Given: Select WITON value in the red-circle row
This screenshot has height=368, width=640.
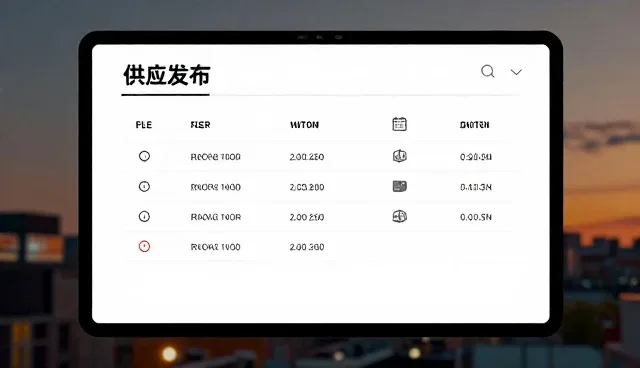Looking at the screenshot, I should click(307, 247).
